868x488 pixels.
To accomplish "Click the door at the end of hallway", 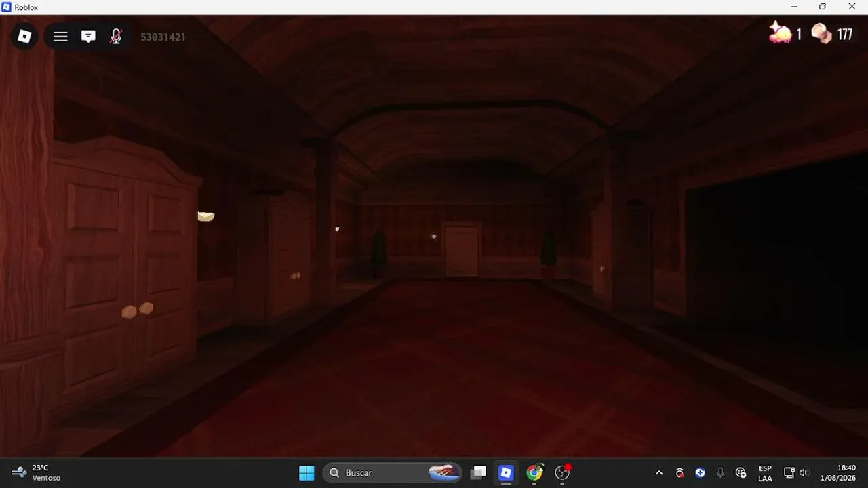I will pos(462,250).
